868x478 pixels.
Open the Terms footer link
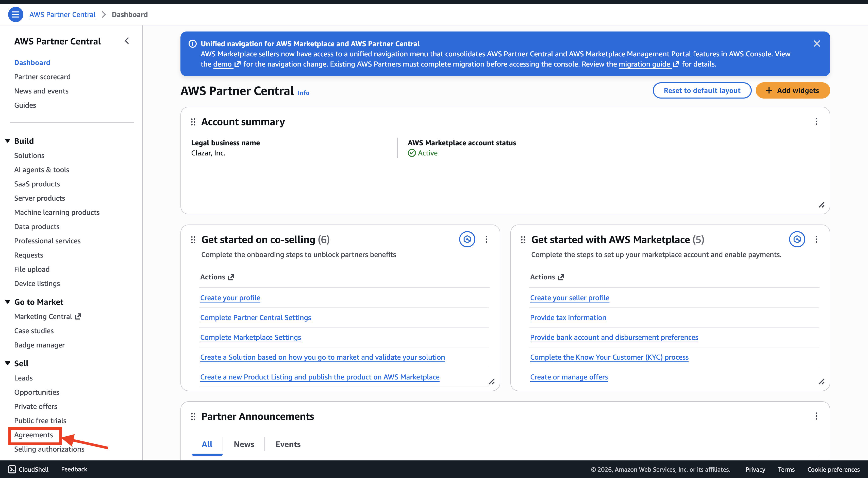[x=786, y=469]
